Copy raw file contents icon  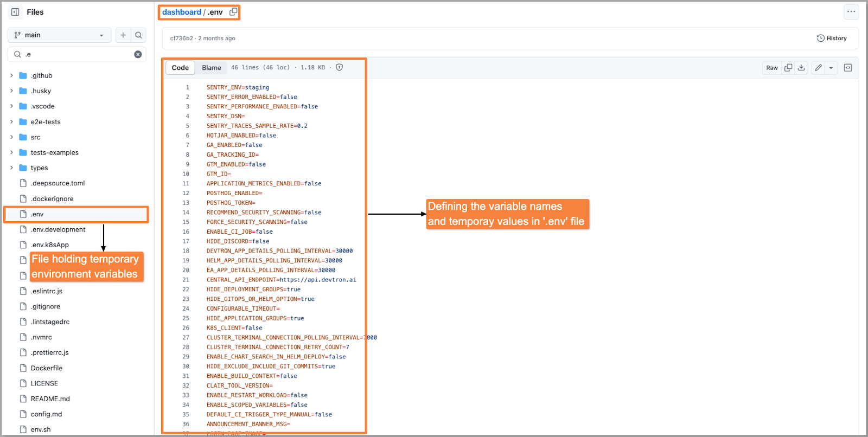pos(788,68)
